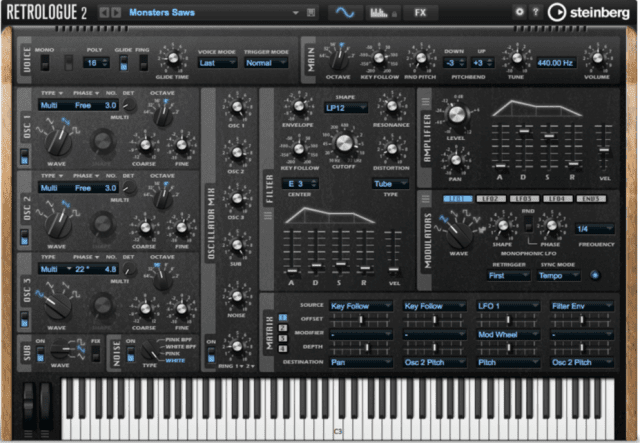Viewport: 640px width, 443px height.
Task: Toggle the Fing glide switch
Action: 143,62
